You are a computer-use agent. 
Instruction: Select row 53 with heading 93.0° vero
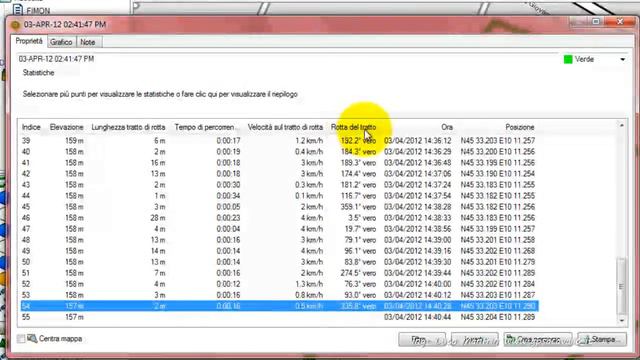(280, 295)
